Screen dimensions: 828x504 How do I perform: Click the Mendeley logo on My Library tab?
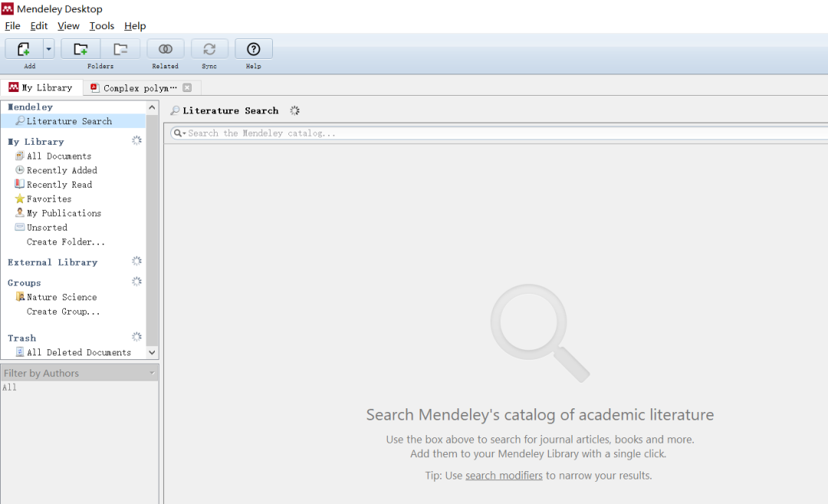pos(13,87)
